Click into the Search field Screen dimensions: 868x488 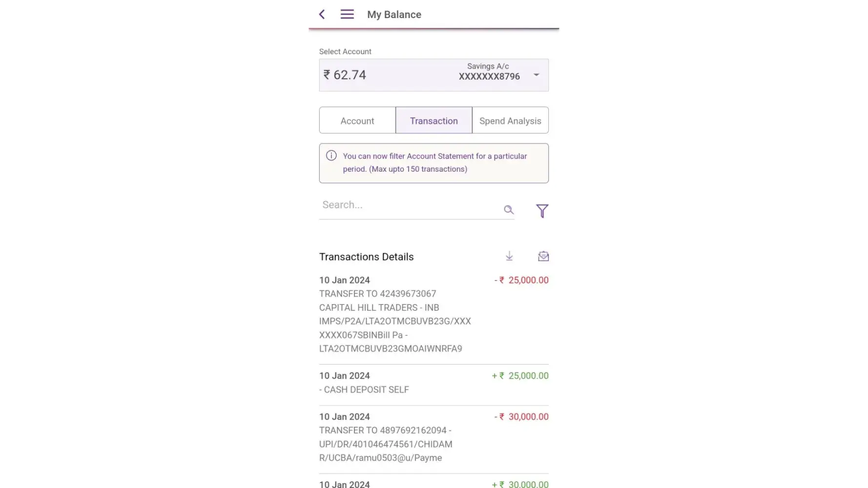pyautogui.click(x=410, y=205)
